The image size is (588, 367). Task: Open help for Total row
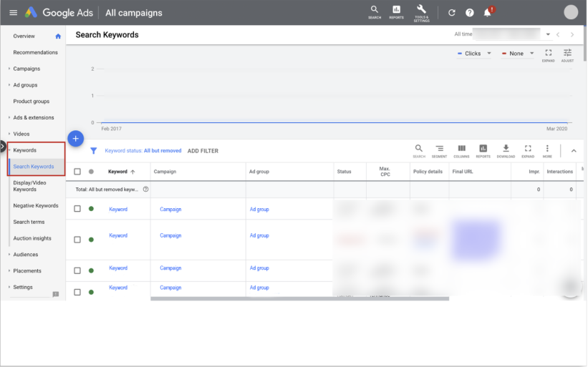tap(146, 189)
